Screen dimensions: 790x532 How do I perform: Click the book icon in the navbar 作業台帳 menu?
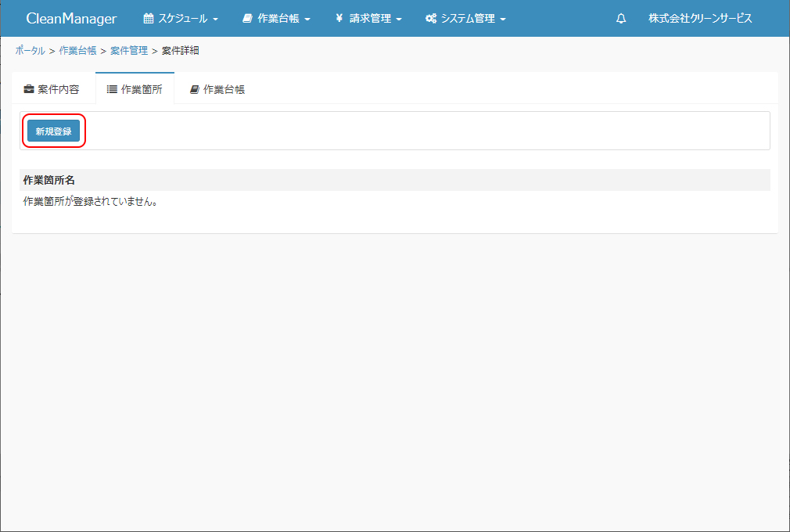coord(247,19)
